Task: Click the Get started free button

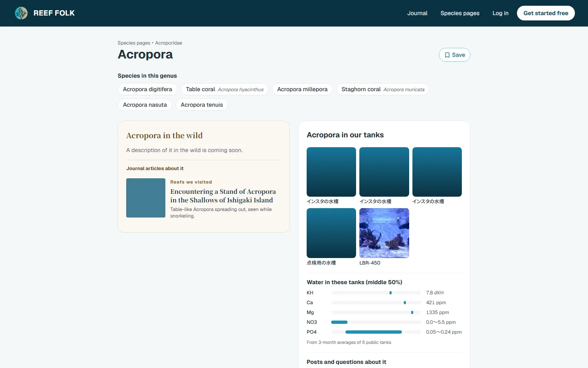Action: pos(546,13)
